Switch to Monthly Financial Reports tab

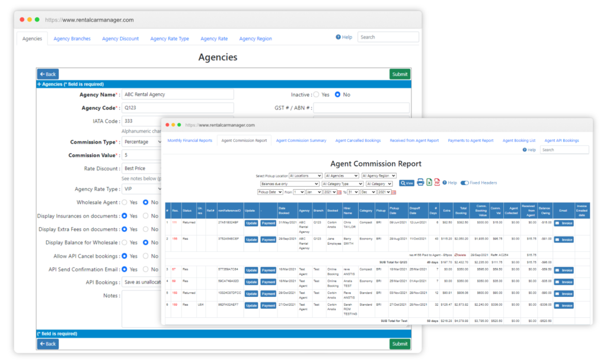190,141
